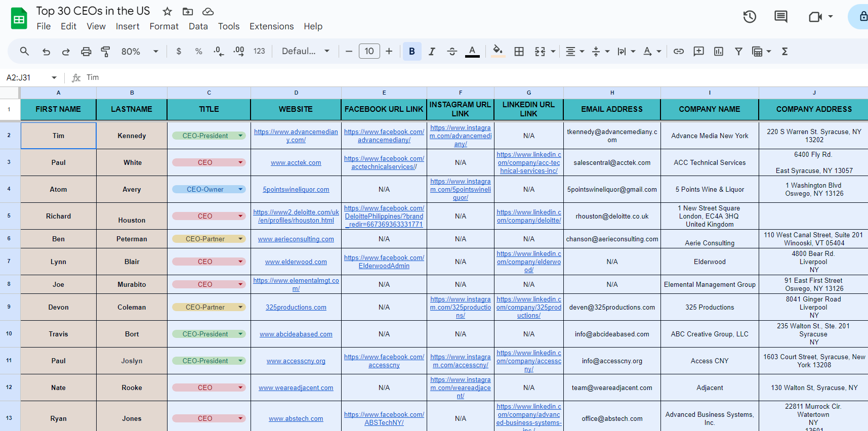Increase decimal places
Viewport: 868px width, 431px height.
pos(239,51)
